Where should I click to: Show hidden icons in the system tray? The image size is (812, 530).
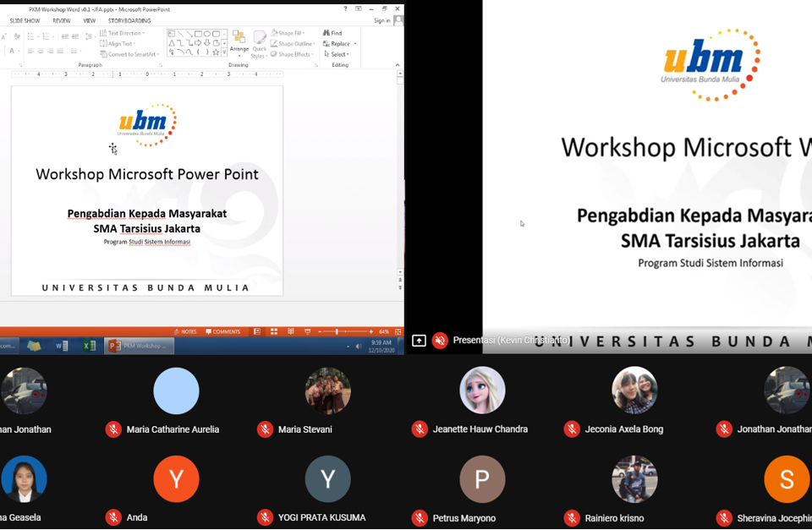(348, 347)
